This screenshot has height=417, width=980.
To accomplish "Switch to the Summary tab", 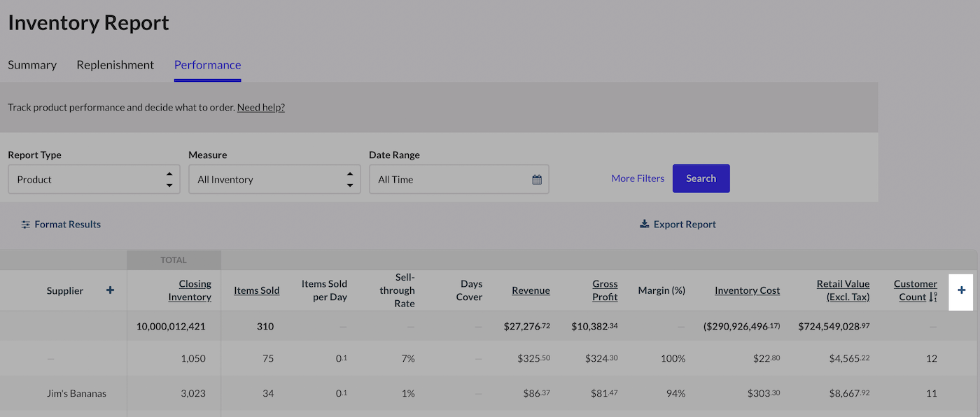I will click(32, 65).
